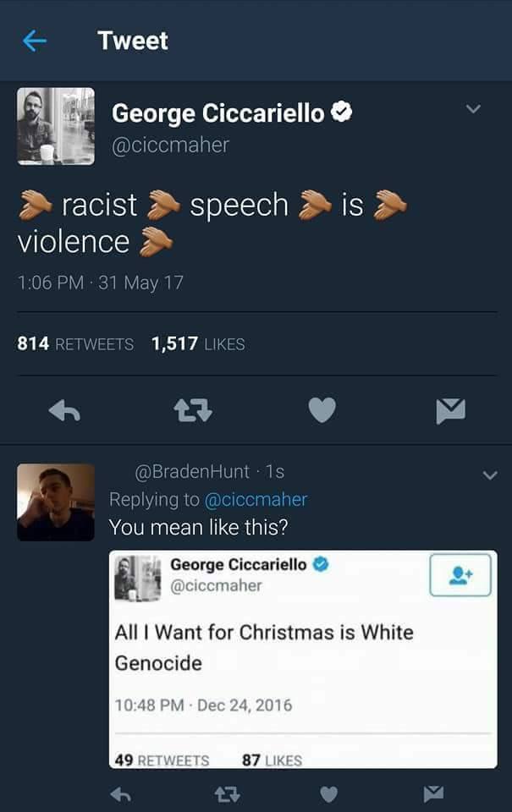This screenshot has height=812, width=512.
Task: Open @BradenHunt username on the reply
Action: coord(192,472)
